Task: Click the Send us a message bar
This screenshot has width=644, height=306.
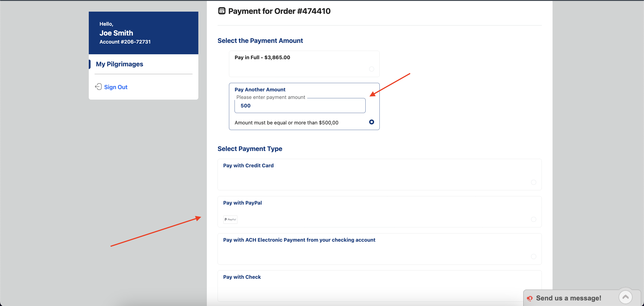Action: 568,298
